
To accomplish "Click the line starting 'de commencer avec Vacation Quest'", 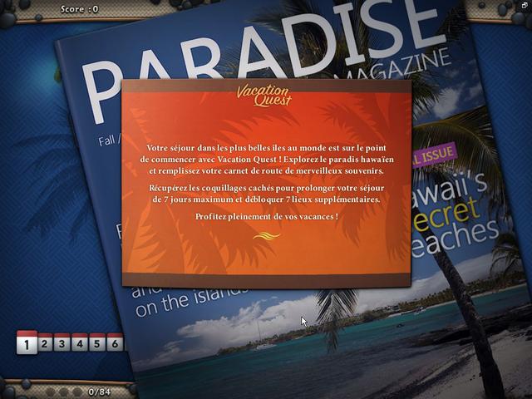I will pos(267,159).
